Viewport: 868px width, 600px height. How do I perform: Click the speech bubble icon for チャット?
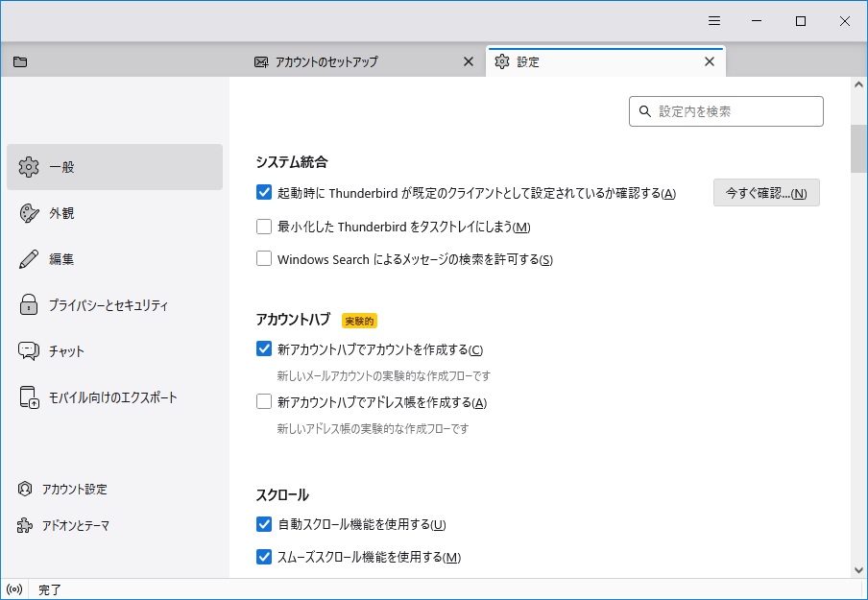[29, 351]
